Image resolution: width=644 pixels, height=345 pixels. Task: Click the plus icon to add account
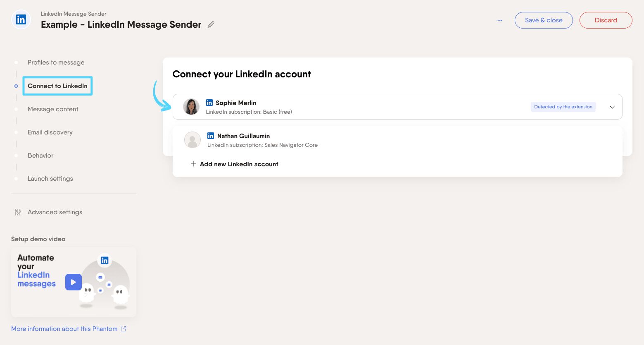(x=193, y=164)
